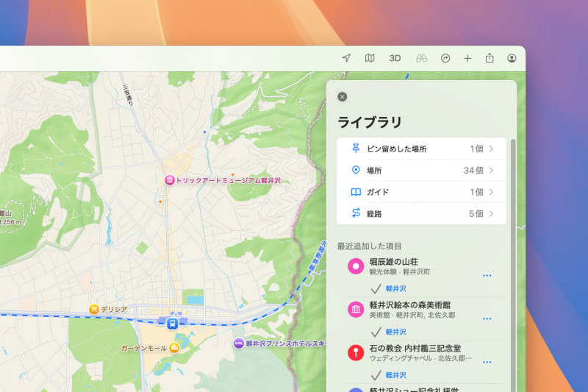Click the ガーデンモール marker on map
The width and height of the screenshot is (588, 392).
[x=174, y=348]
